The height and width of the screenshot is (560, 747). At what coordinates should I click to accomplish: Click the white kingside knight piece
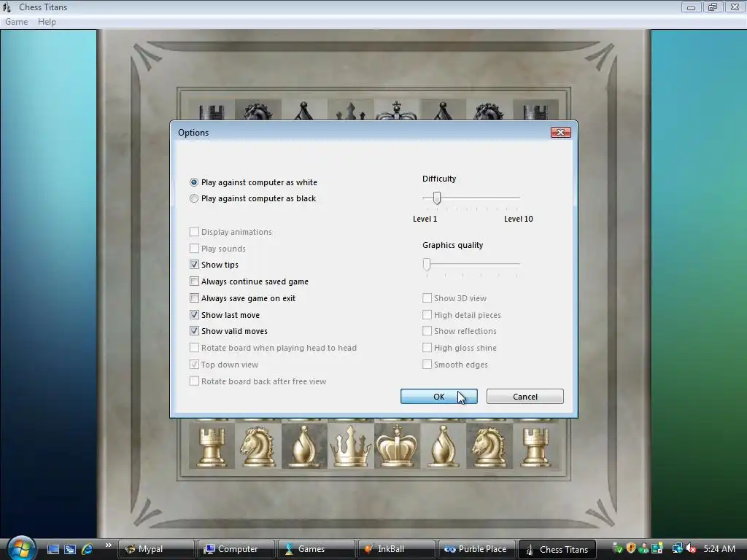pyautogui.click(x=489, y=446)
